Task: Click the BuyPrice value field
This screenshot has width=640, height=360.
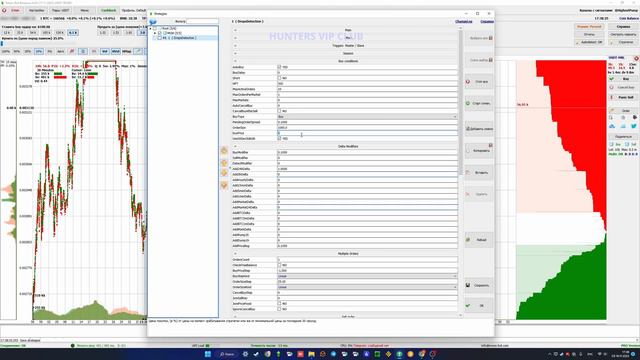Action: pyautogui.click(x=367, y=133)
